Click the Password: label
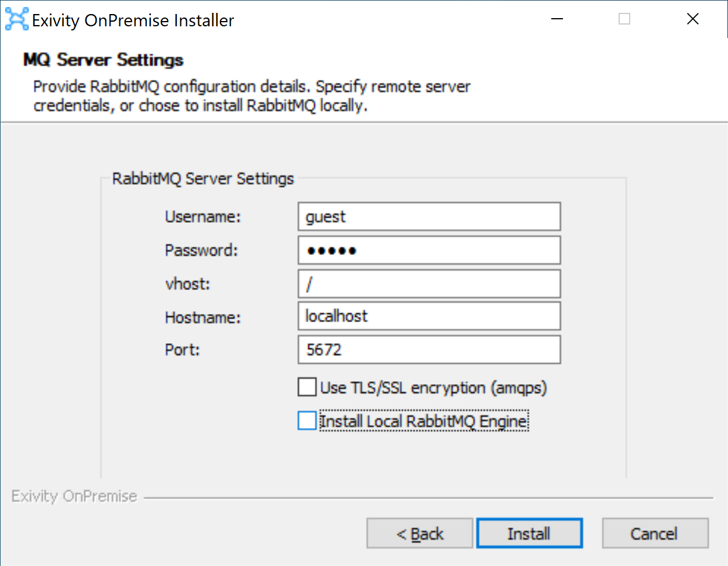Viewport: 728px width, 566px height. [x=201, y=250]
